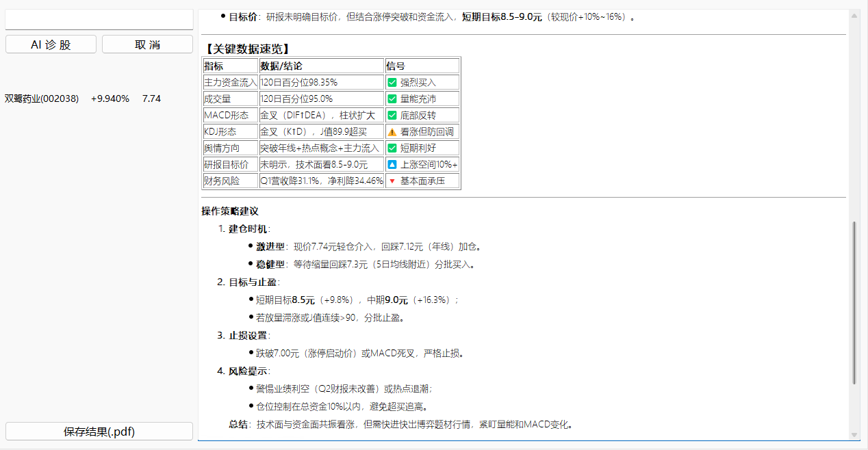Click the stock search input field
868x450 pixels.
point(99,19)
